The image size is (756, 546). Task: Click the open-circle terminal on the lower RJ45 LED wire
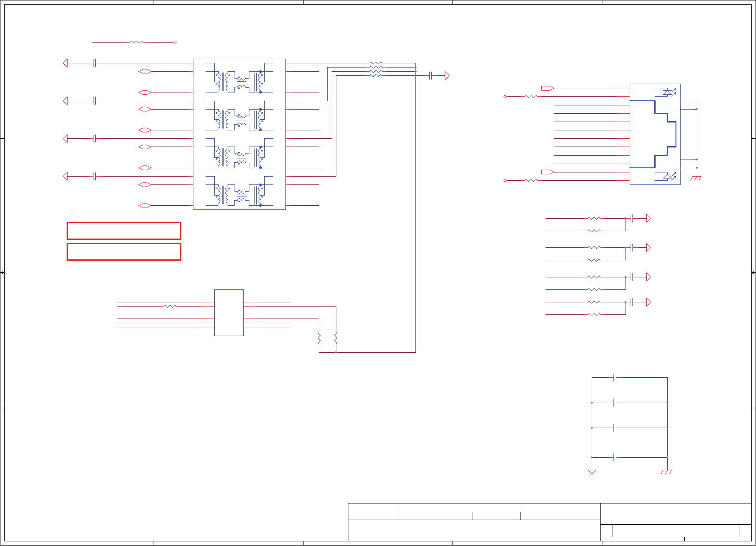pyautogui.click(x=505, y=180)
